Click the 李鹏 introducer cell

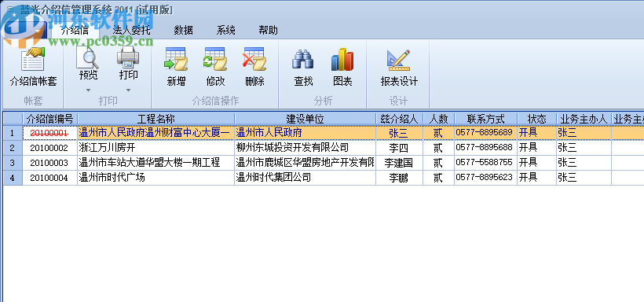coord(399,178)
